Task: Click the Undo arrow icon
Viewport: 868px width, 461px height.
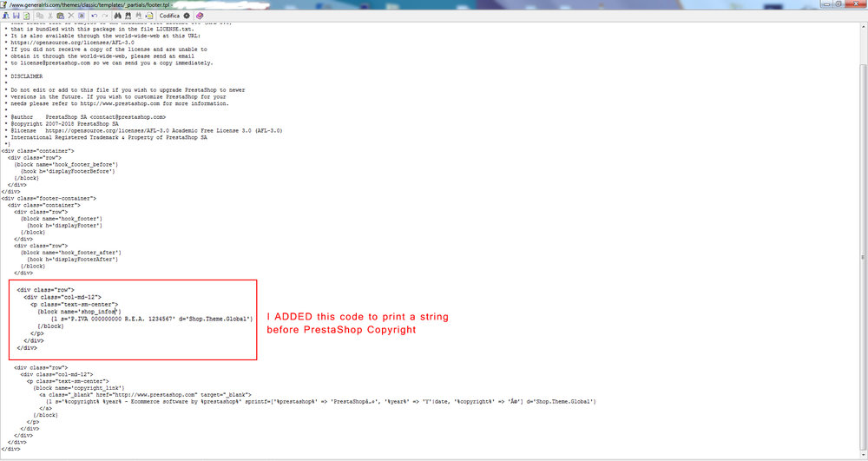Action: [94, 16]
